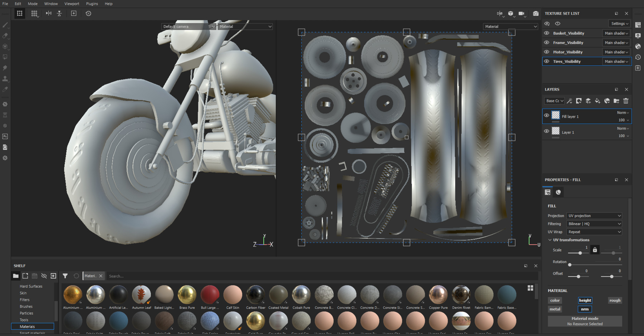
Task: Pick the Clone stamp tool
Action: (x=5, y=79)
